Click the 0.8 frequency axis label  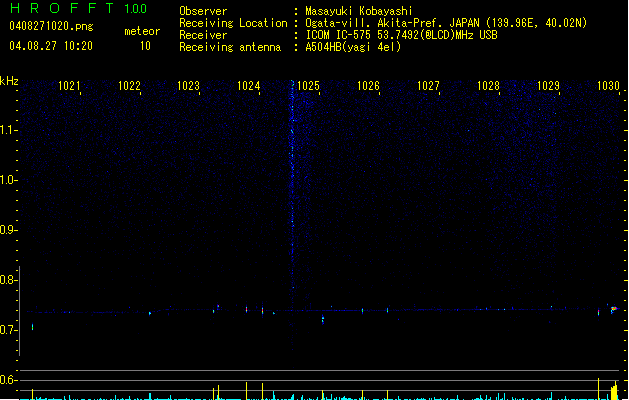click(x=8, y=280)
